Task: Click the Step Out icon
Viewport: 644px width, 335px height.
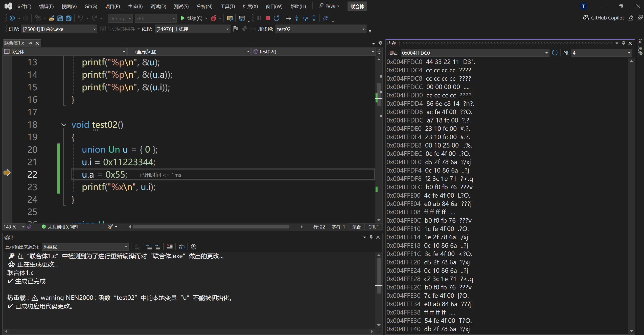Action: click(x=314, y=18)
